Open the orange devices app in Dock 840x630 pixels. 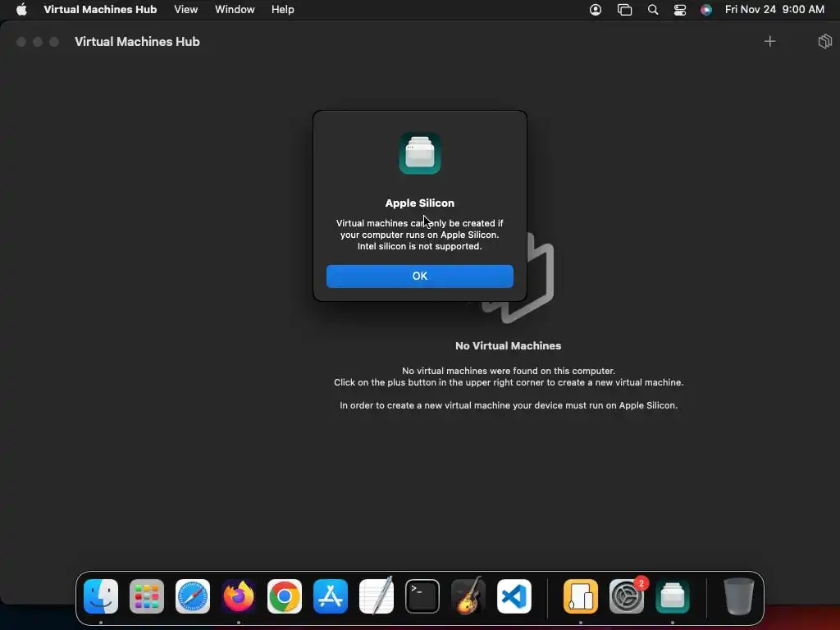[x=581, y=596]
